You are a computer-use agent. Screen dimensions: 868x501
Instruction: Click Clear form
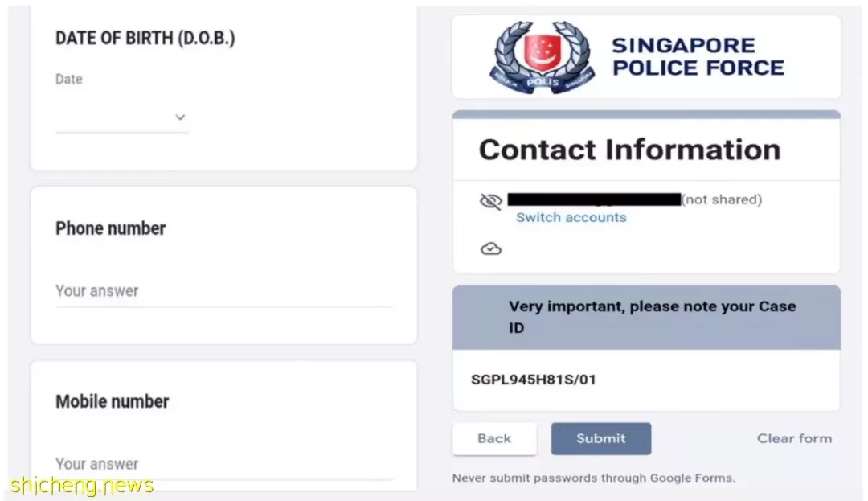pyautogui.click(x=794, y=438)
